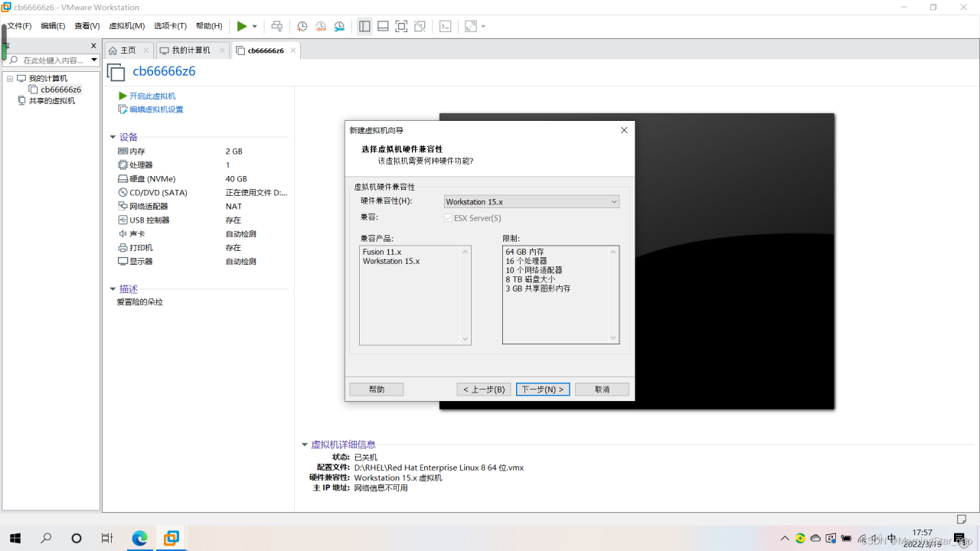Select Workstation 15.x in compatible products list
The image size is (980, 551).
(391, 261)
